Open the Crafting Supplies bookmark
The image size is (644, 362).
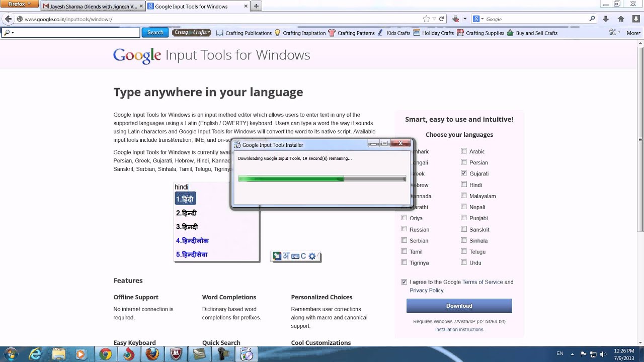pos(480,33)
